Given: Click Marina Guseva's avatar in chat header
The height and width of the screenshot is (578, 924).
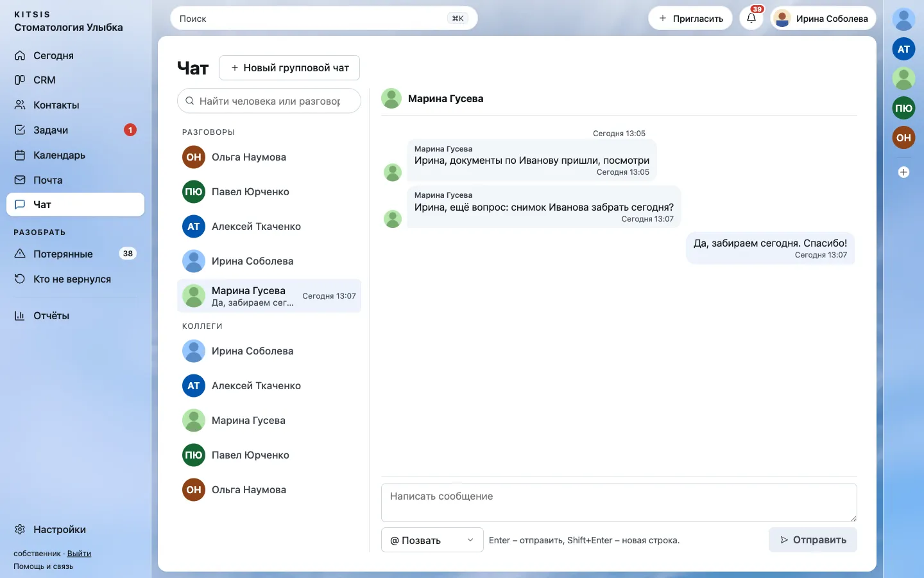Looking at the screenshot, I should point(391,98).
